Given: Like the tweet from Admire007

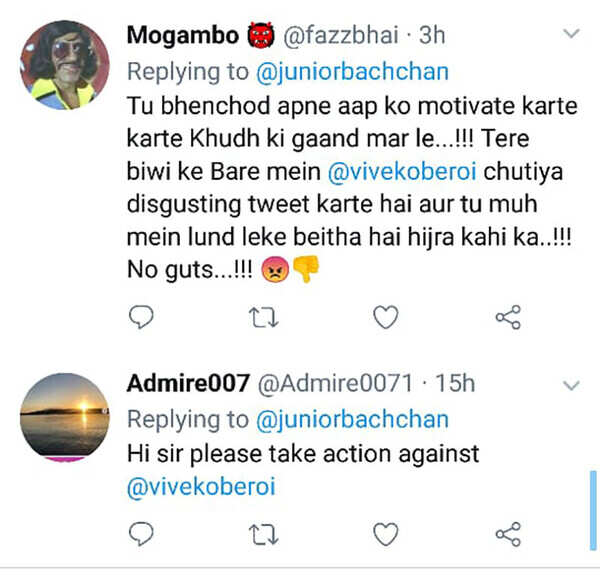Looking at the screenshot, I should [x=385, y=534].
